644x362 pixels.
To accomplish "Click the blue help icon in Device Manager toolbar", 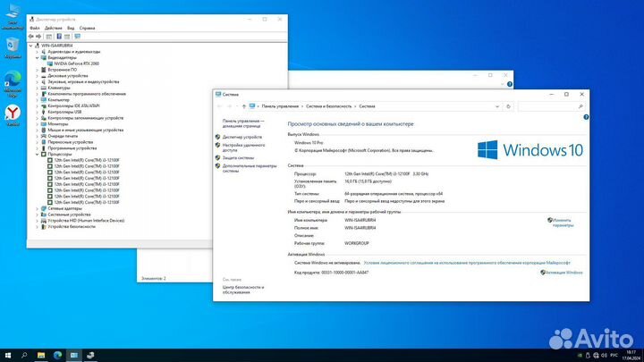I will (x=59, y=37).
